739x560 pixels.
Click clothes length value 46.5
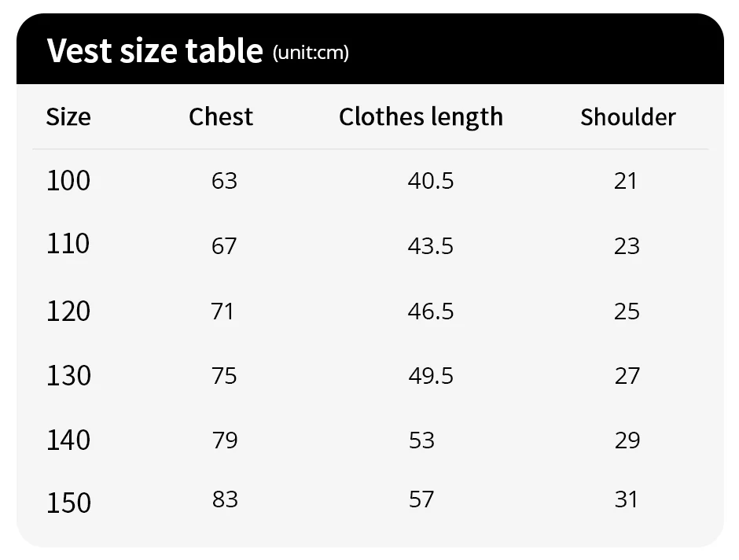pos(431,311)
